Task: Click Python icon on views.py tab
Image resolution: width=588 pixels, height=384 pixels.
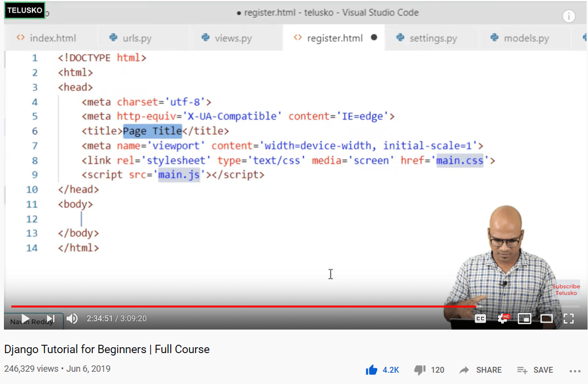Action: tap(205, 37)
